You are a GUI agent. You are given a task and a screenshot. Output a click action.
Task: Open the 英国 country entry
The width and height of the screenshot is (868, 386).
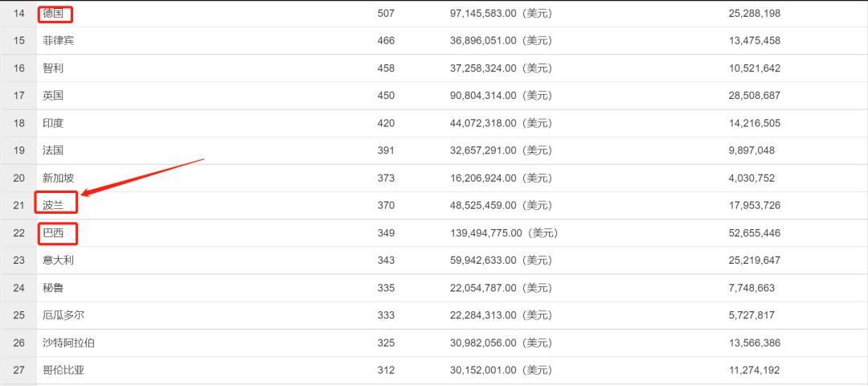coord(53,96)
